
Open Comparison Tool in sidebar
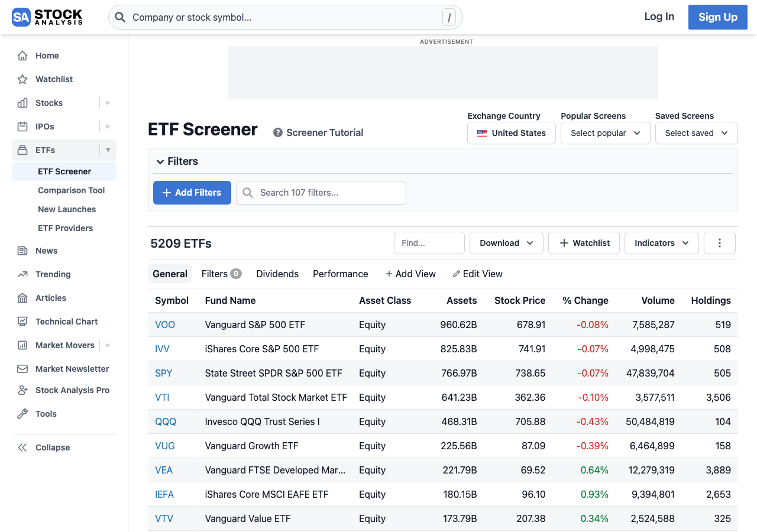click(x=72, y=190)
